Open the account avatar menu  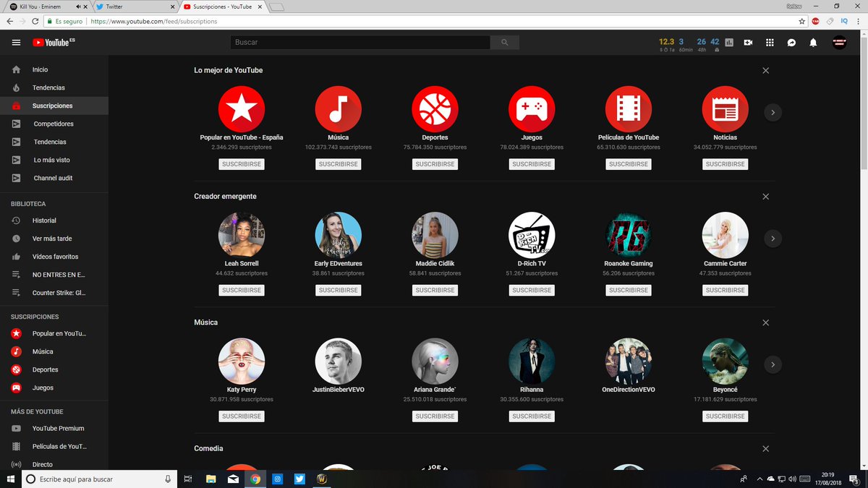[839, 43]
